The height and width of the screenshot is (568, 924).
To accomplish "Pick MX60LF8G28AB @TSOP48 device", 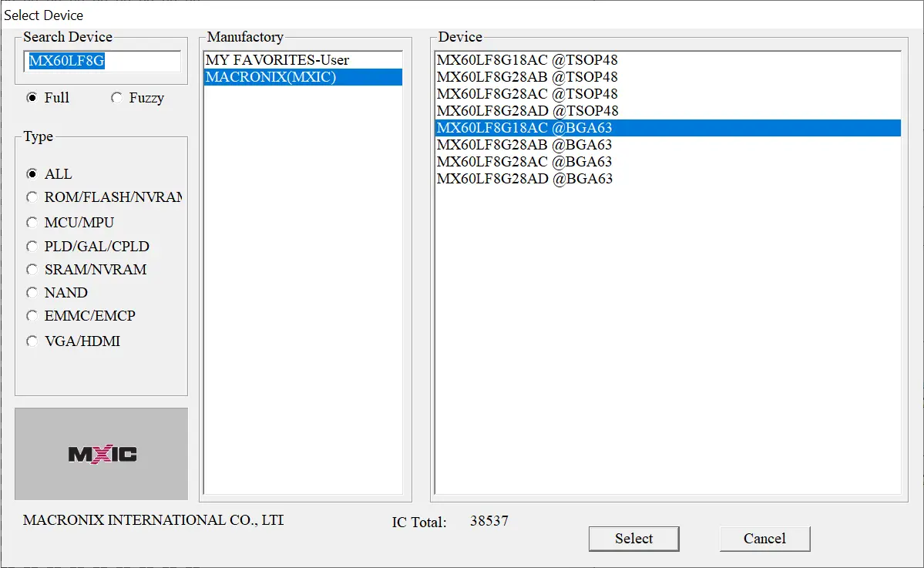I will (667, 77).
